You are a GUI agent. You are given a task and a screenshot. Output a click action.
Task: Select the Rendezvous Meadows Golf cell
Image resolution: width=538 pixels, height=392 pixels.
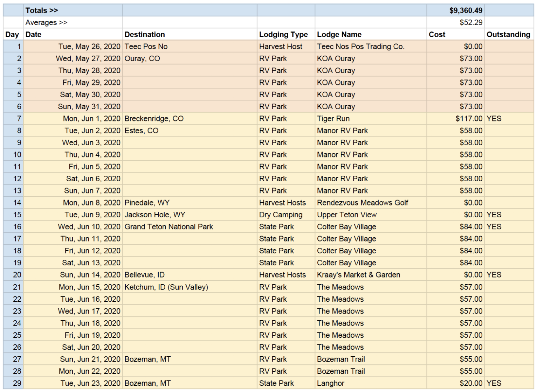point(363,203)
